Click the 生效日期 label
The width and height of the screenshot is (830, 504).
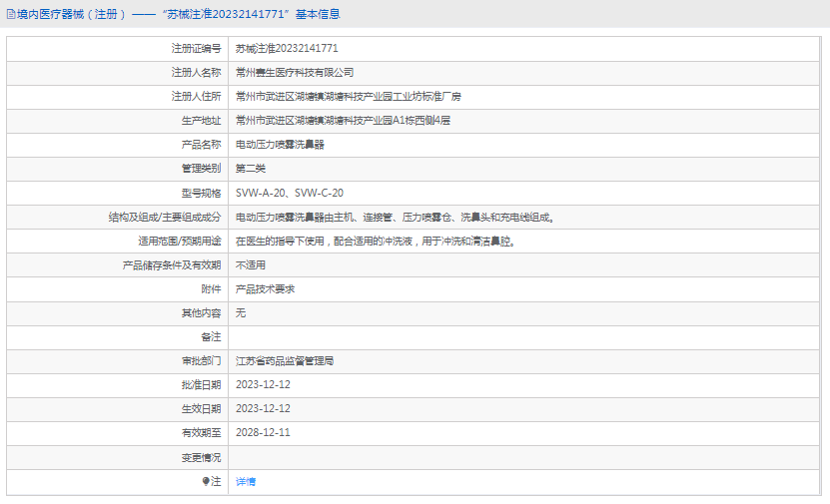click(201, 409)
